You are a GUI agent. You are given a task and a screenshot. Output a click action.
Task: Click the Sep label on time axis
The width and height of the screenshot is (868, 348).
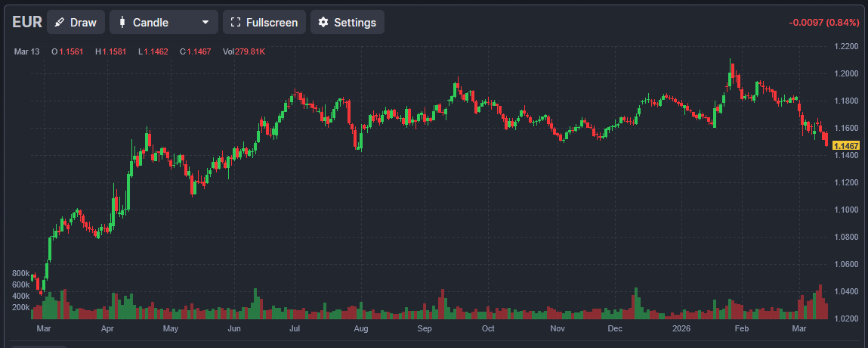[x=424, y=328]
